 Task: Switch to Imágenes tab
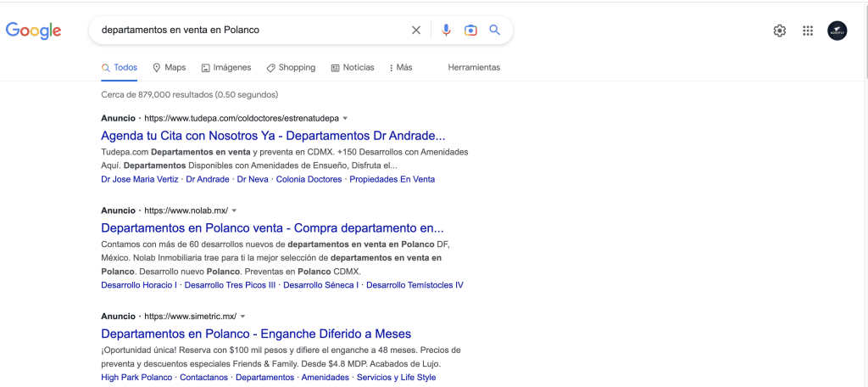pos(225,68)
